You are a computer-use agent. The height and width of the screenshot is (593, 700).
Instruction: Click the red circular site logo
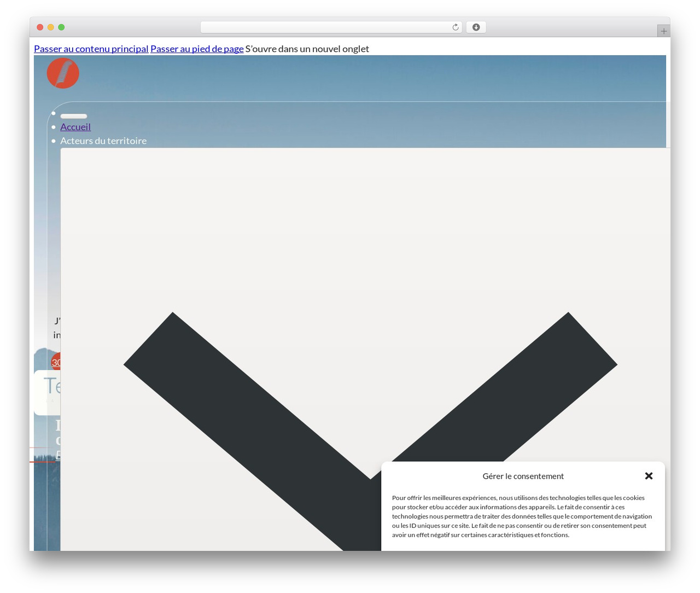coord(63,73)
